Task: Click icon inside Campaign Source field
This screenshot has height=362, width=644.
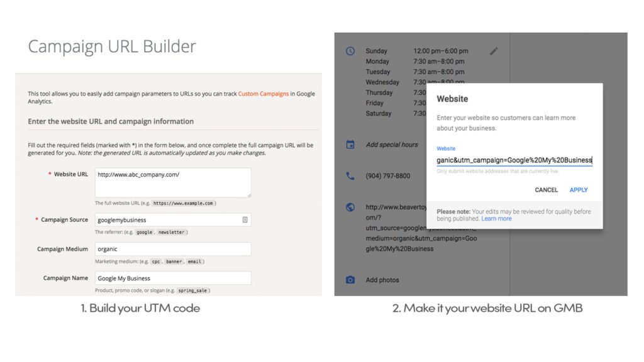Action: click(x=245, y=219)
